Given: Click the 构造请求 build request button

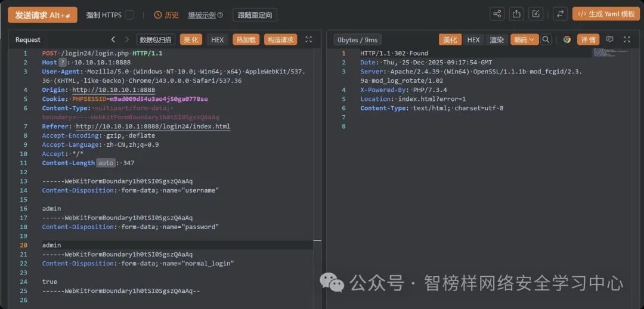Looking at the screenshot, I should pos(280,39).
